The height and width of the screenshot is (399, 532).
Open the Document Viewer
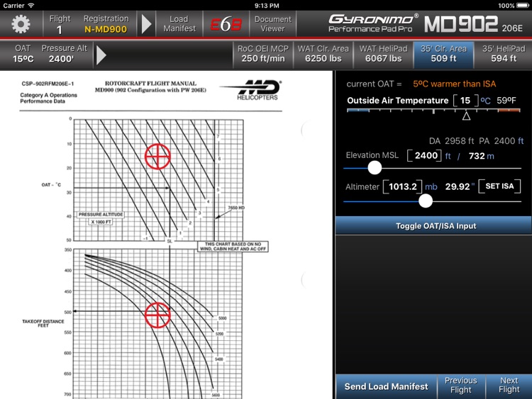(x=273, y=23)
